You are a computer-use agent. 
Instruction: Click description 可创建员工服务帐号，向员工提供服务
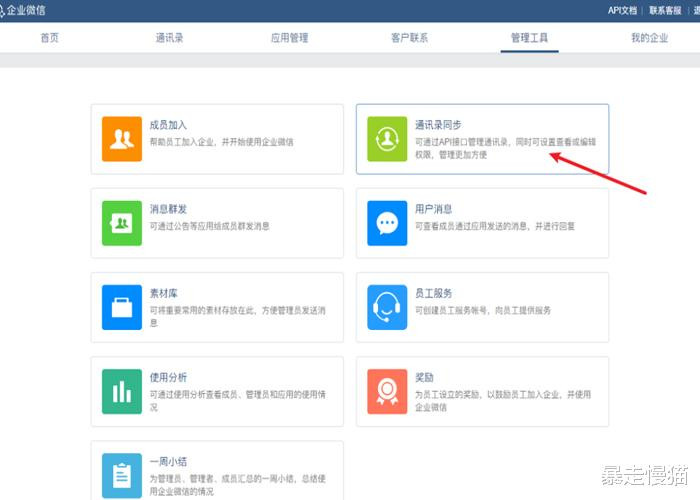[483, 310]
